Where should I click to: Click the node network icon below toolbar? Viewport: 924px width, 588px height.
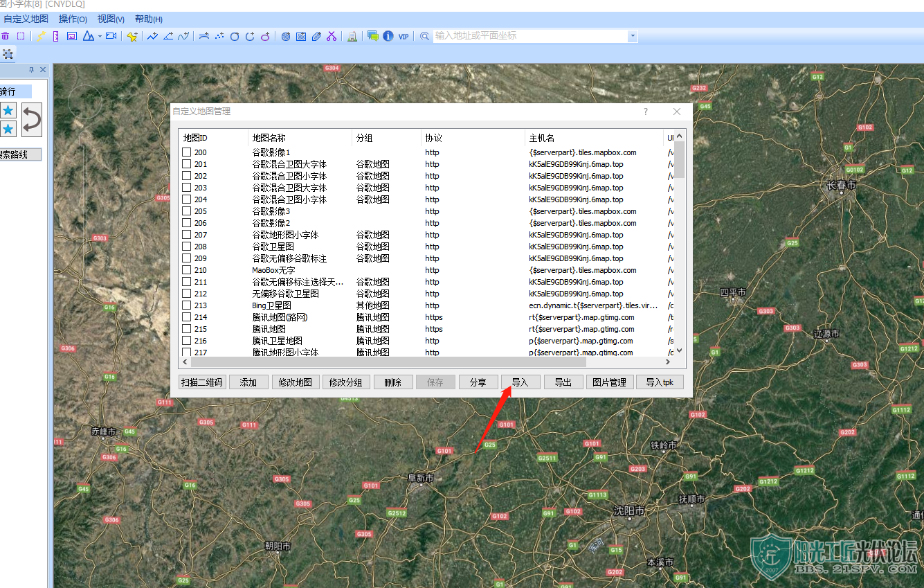pos(8,53)
